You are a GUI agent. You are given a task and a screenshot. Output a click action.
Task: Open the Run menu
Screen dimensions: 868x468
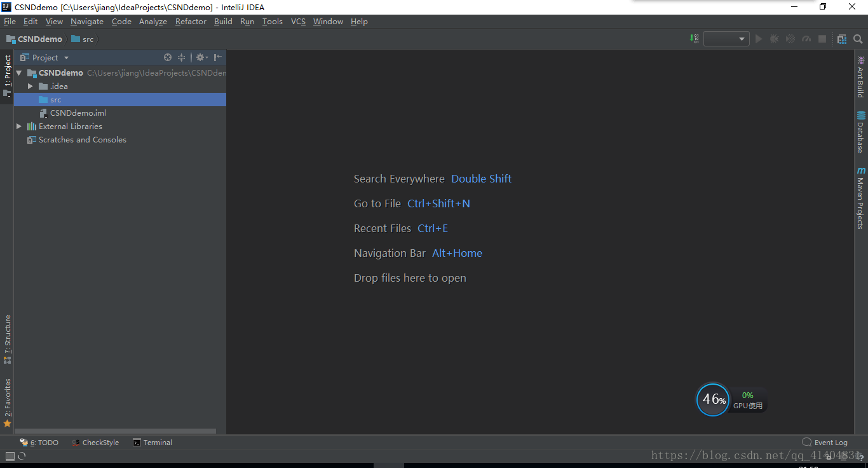coord(247,22)
